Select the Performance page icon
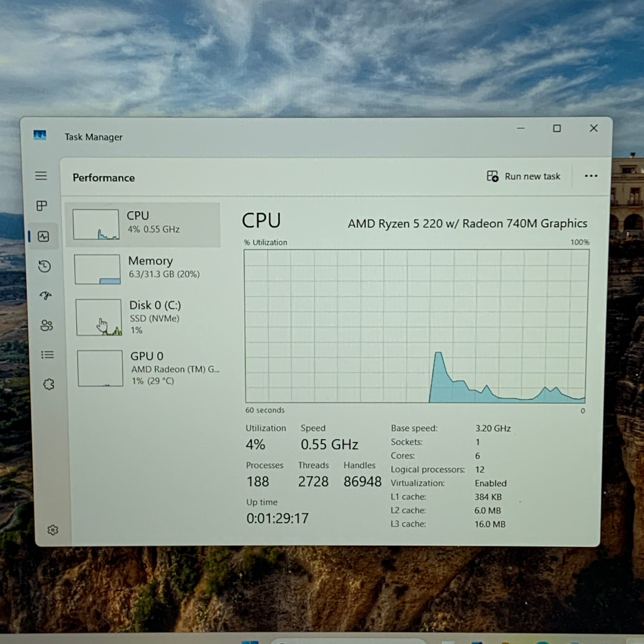The image size is (644, 644). tap(43, 237)
